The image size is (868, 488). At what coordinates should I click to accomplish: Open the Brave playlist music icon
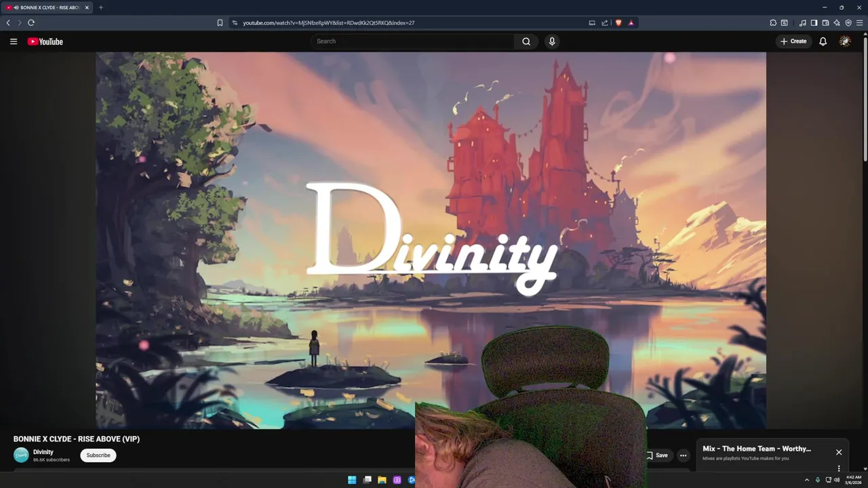[803, 22]
